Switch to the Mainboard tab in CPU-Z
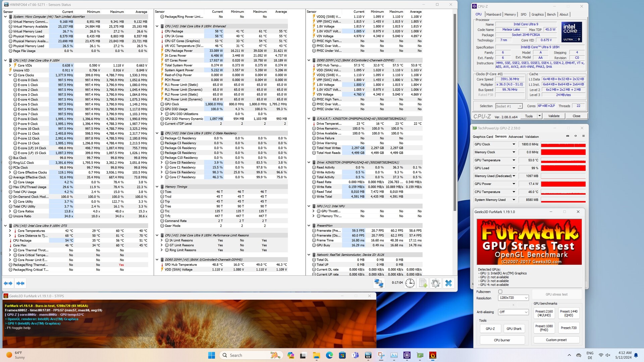The image size is (644, 362). 493,14
